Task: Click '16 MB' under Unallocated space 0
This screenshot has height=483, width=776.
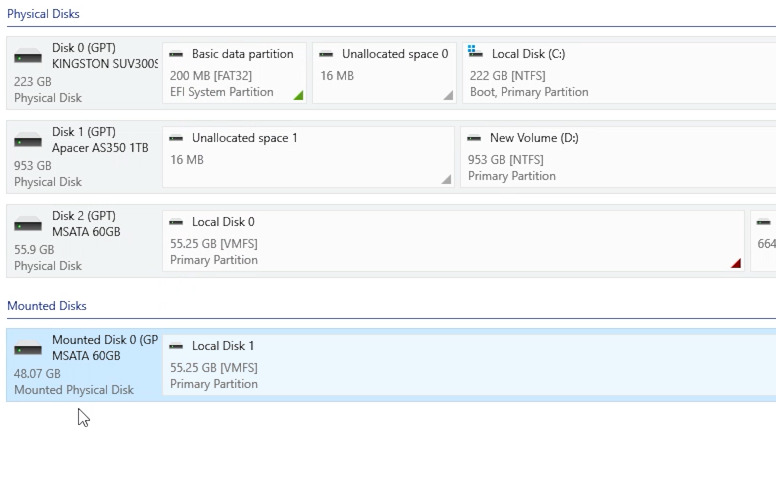Action: tap(337, 76)
